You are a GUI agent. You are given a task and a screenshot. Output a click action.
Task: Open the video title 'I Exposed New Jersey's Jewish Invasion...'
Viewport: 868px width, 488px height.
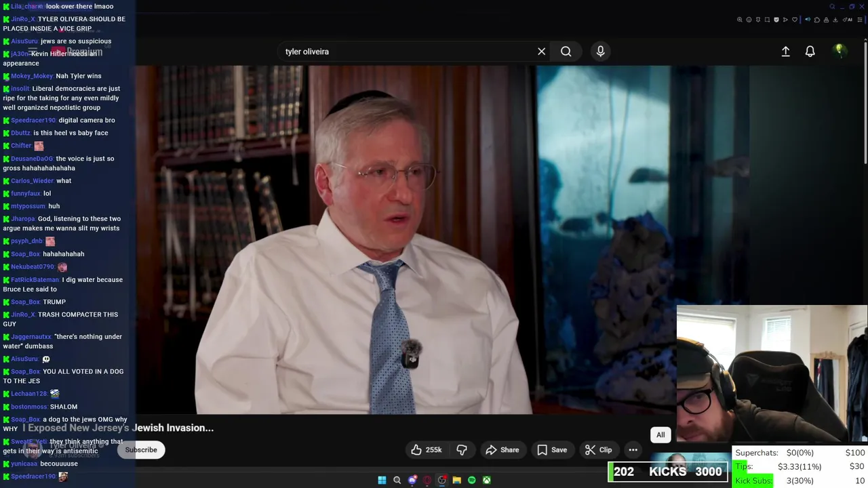tap(118, 428)
